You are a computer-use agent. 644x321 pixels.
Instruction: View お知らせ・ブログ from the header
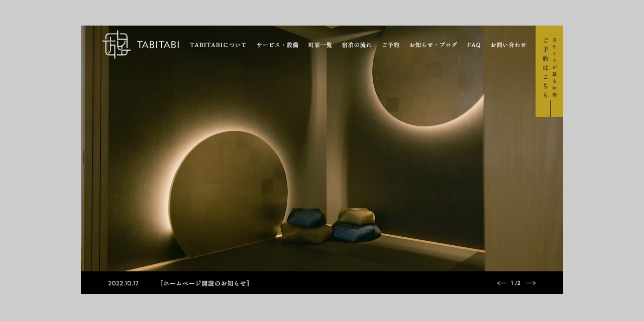click(433, 45)
